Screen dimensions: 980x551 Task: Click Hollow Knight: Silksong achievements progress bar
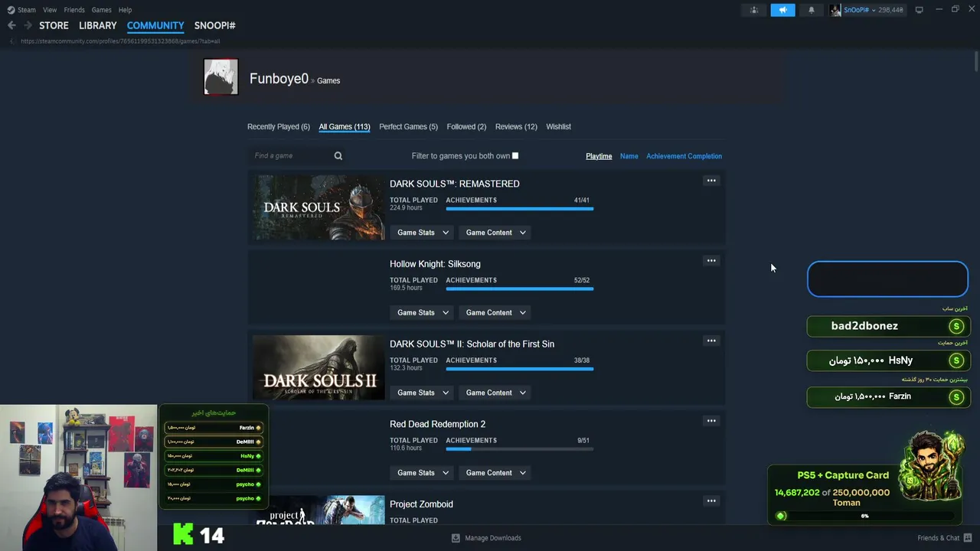pyautogui.click(x=519, y=289)
